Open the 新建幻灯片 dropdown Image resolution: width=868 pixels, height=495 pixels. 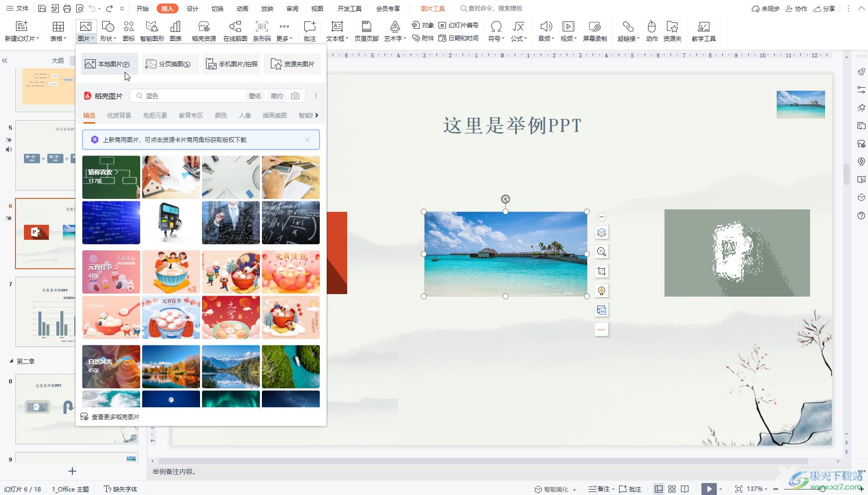[22, 38]
